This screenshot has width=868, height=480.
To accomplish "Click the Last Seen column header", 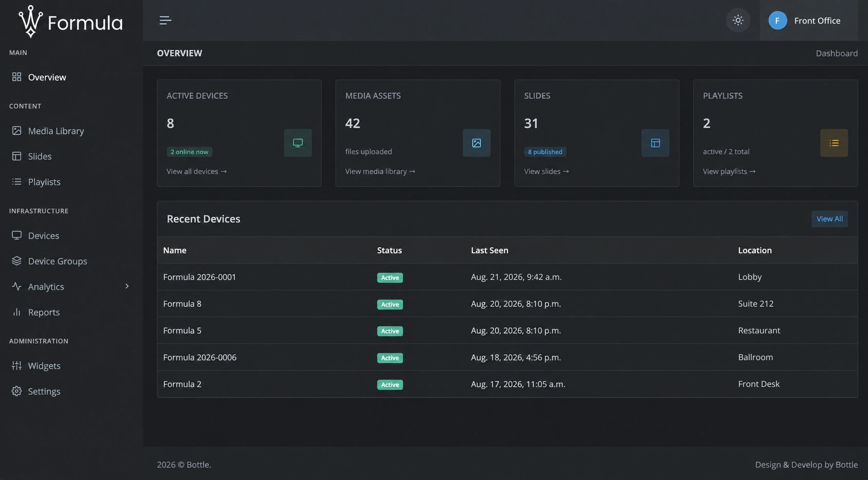I will (x=490, y=250).
